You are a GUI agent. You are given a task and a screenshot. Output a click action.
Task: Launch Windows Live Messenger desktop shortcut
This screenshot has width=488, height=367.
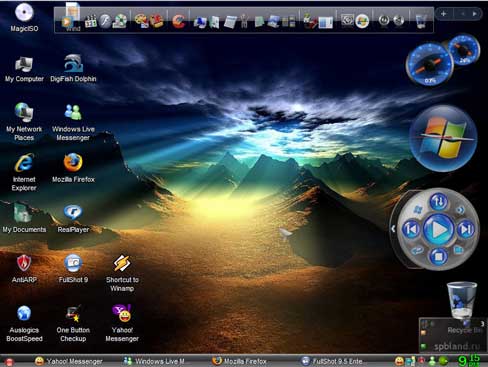pos(73,122)
